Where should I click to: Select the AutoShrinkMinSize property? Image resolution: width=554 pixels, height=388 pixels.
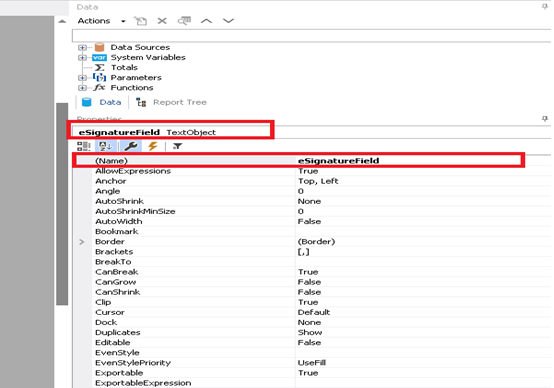312,211
